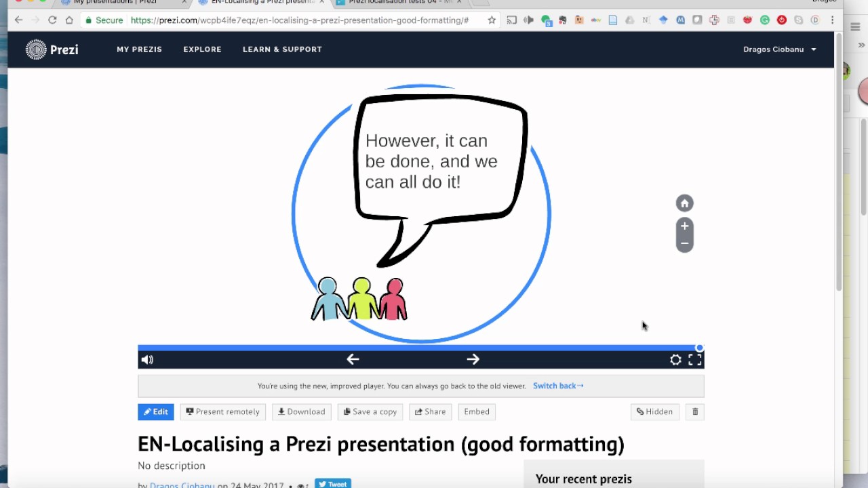Open the tomato timer extension
The width and height of the screenshot is (868, 488).
(747, 20)
